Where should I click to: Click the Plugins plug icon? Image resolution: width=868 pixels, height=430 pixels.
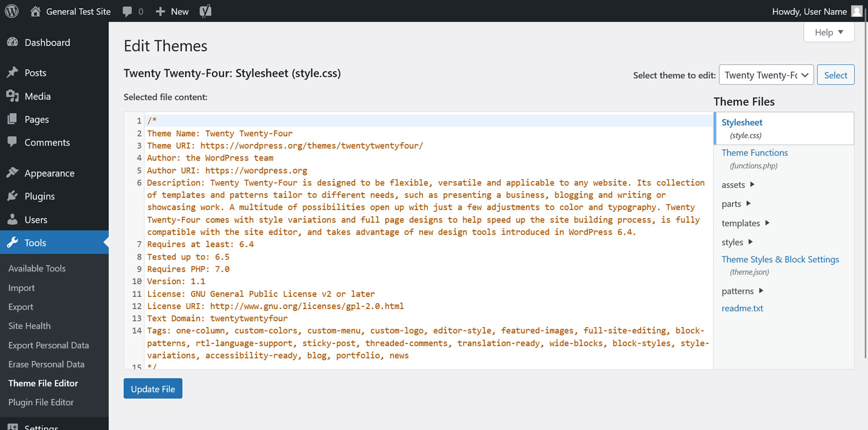point(13,196)
